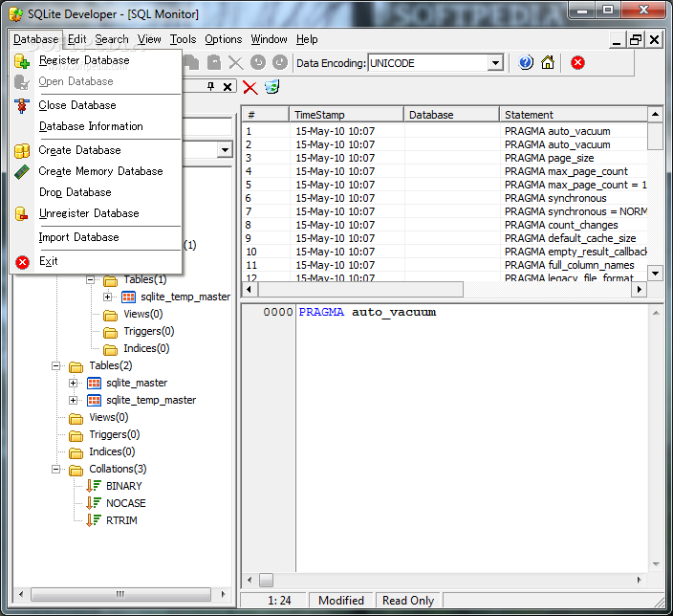Close the side panel with small x
The height and width of the screenshot is (616, 673).
click(228, 87)
